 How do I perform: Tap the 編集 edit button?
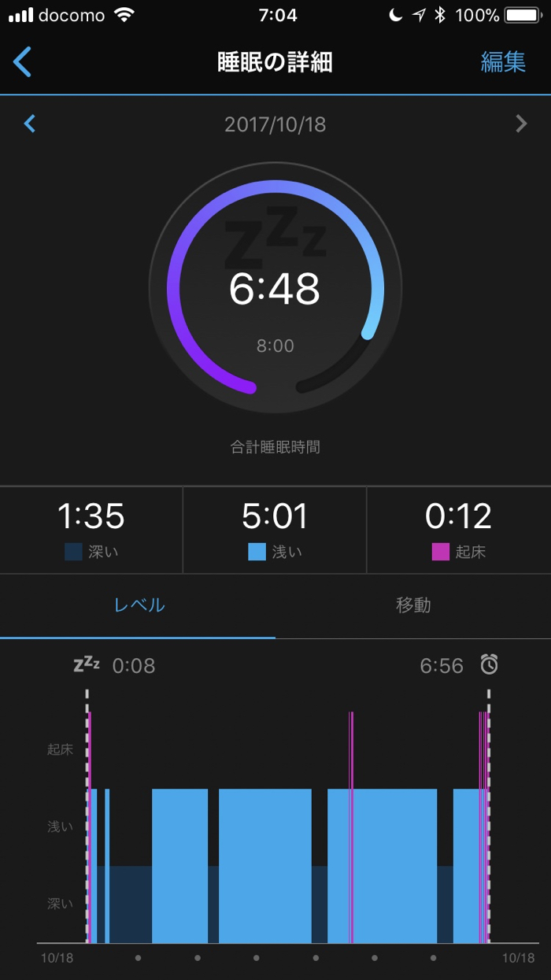[503, 62]
